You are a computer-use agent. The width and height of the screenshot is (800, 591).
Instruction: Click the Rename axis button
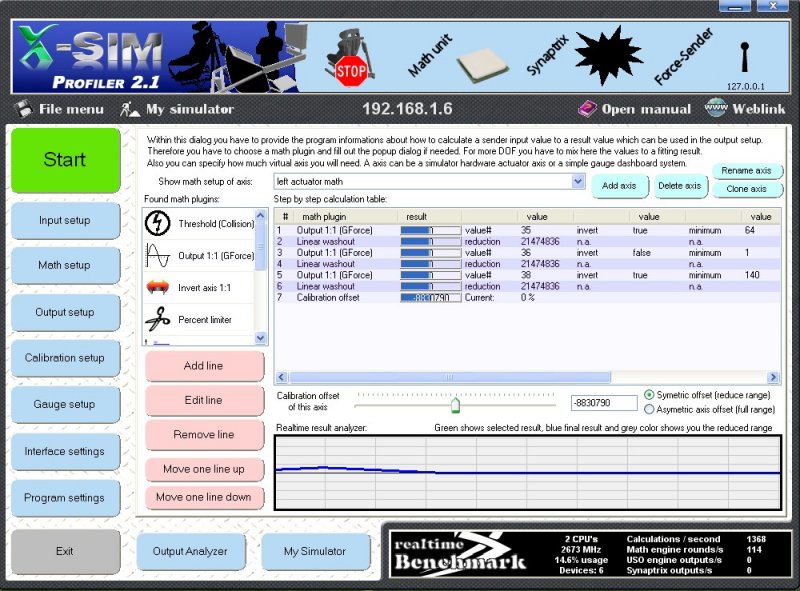746,170
